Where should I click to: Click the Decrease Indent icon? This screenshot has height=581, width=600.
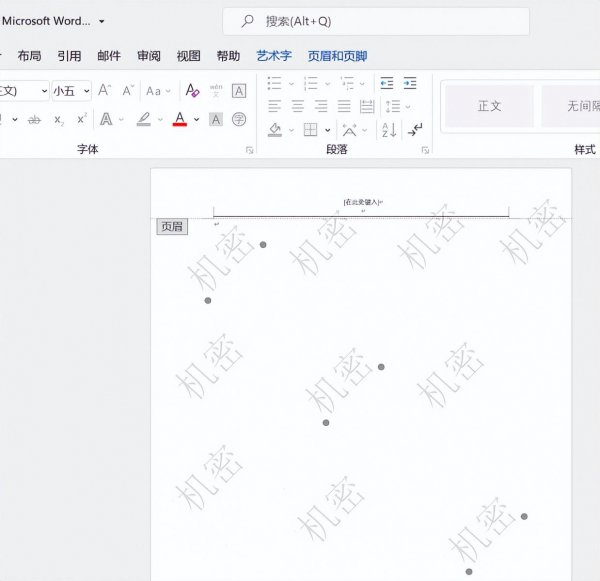tap(386, 83)
